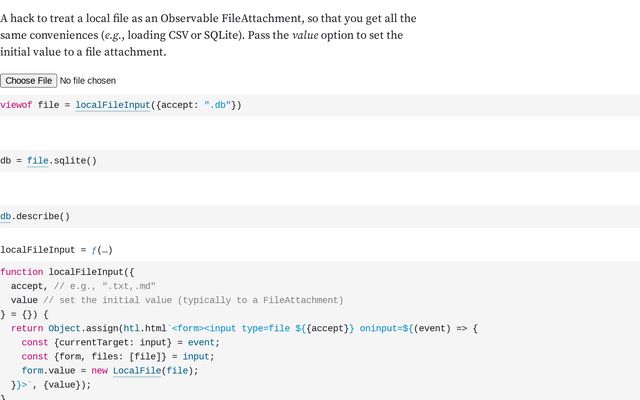Focus the db = file.sqlite() code cell
The width and height of the screenshot is (640, 400).
tap(320, 161)
